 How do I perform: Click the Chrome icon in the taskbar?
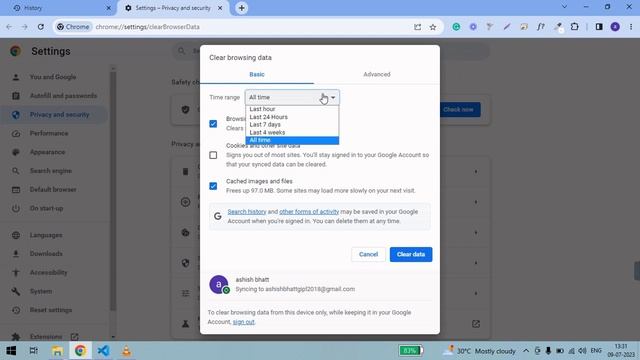pos(80,351)
